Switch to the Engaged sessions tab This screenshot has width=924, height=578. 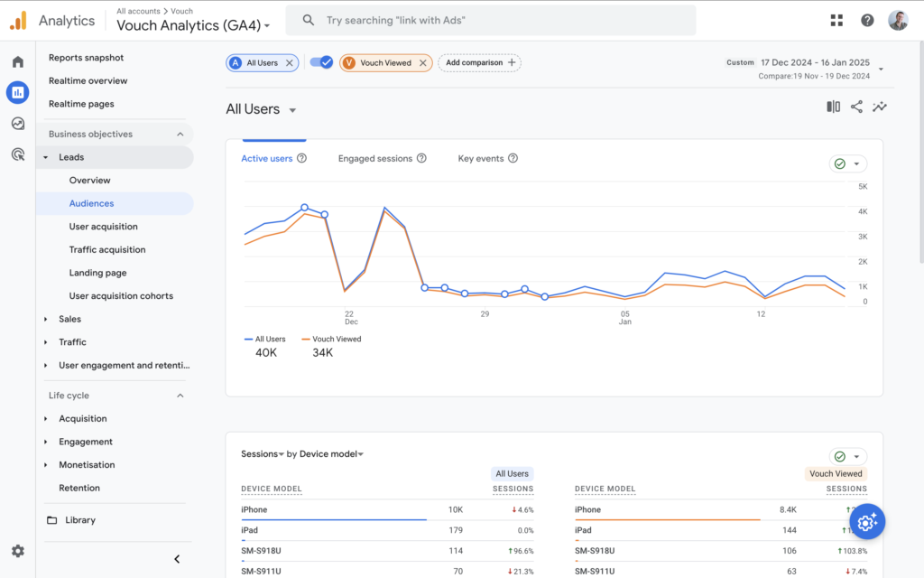point(375,159)
